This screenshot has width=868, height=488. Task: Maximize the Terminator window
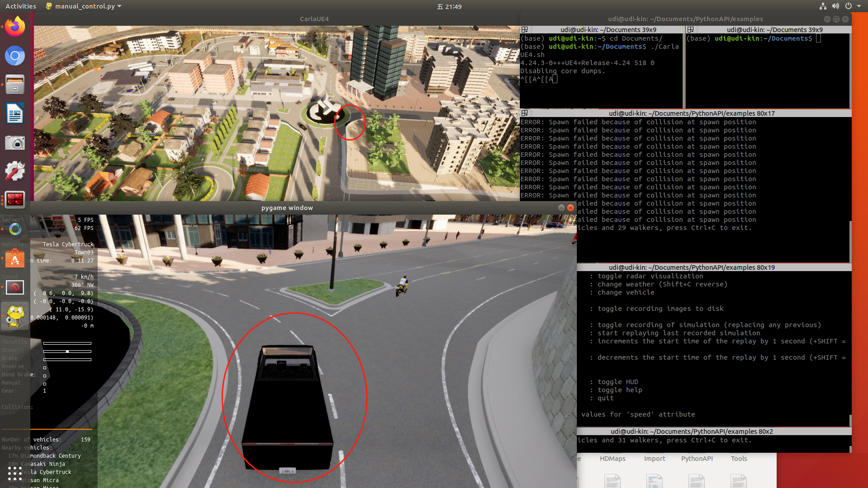pos(836,19)
